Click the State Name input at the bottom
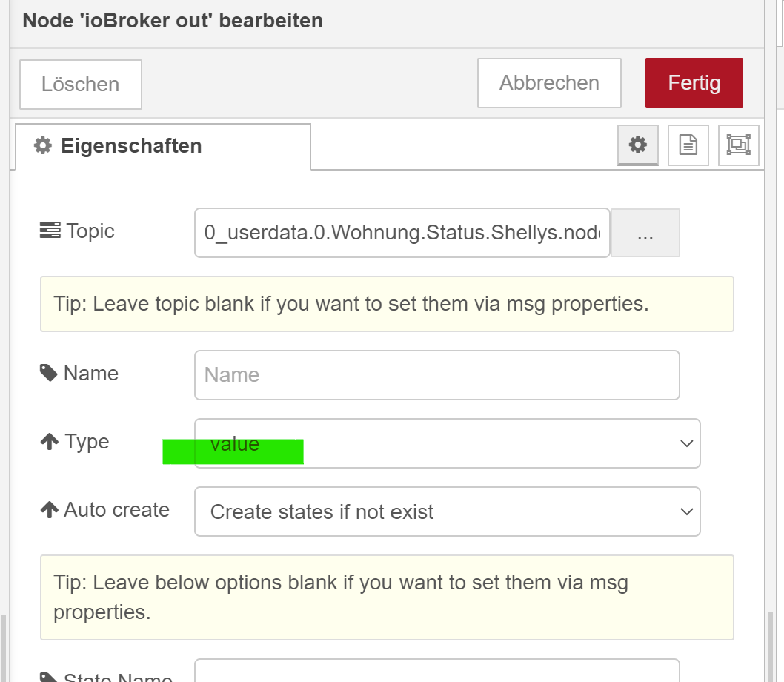The height and width of the screenshot is (682, 784). click(x=436, y=672)
